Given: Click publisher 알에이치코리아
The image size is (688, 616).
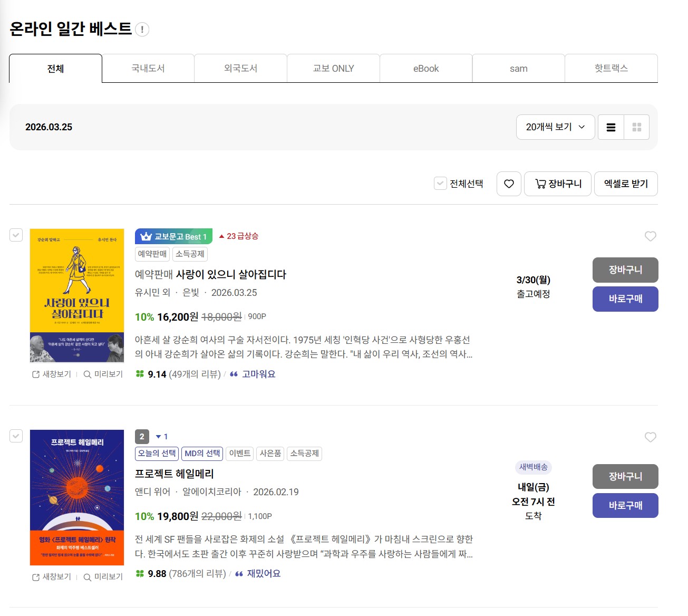Looking at the screenshot, I should (x=212, y=492).
